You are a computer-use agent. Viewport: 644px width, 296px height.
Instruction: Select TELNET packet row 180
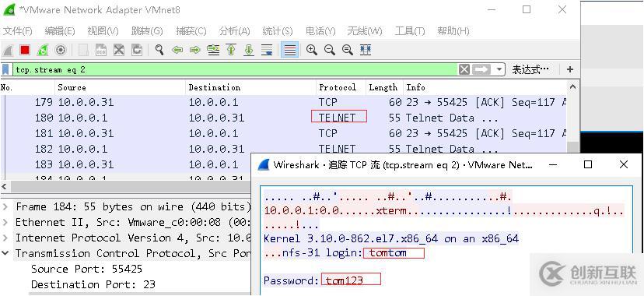[283, 118]
